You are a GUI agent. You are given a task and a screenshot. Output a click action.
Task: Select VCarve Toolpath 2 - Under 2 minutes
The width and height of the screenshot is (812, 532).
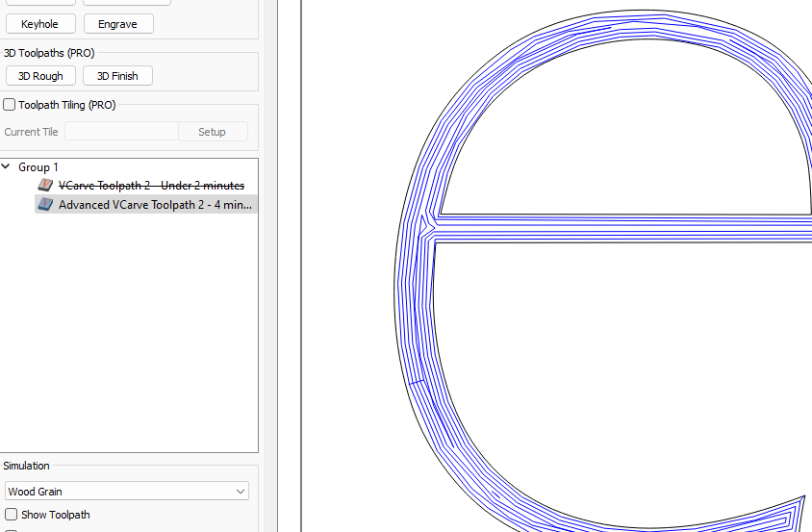coord(151,186)
